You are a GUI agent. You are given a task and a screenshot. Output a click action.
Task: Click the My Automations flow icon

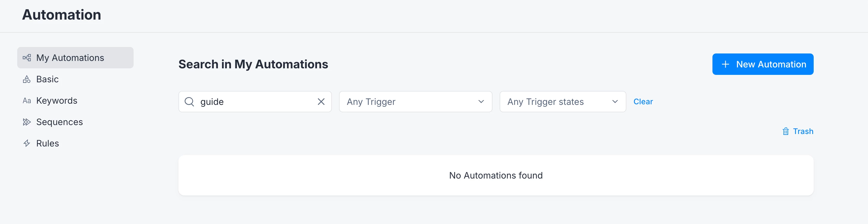(x=27, y=58)
